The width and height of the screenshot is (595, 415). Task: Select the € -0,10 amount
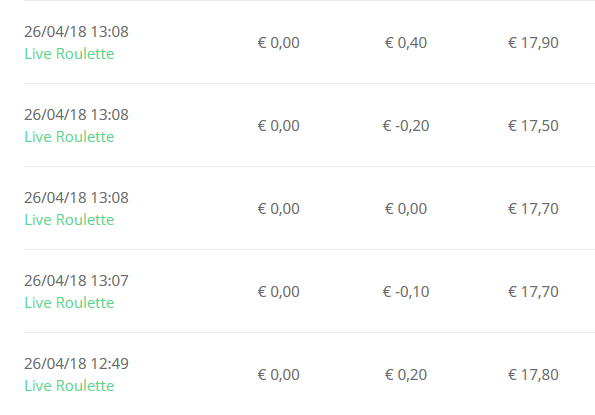point(406,292)
